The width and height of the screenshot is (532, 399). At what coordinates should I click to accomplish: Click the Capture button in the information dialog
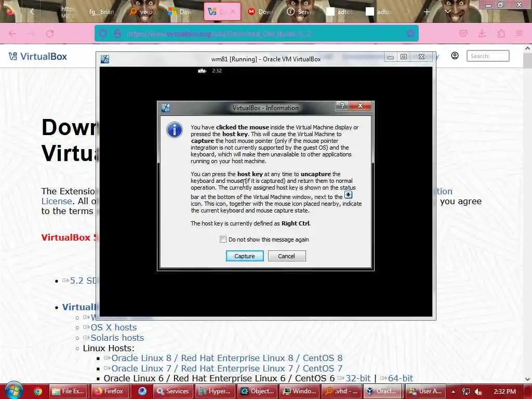point(245,256)
